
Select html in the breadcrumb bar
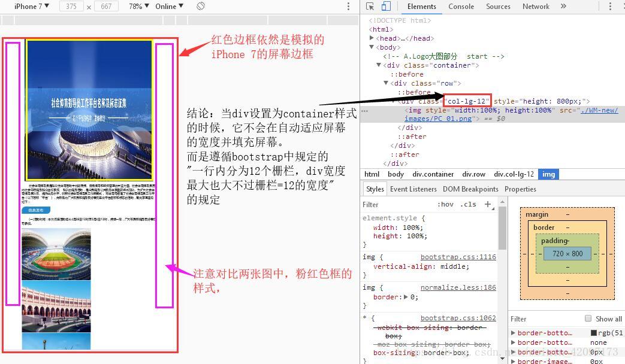372,174
